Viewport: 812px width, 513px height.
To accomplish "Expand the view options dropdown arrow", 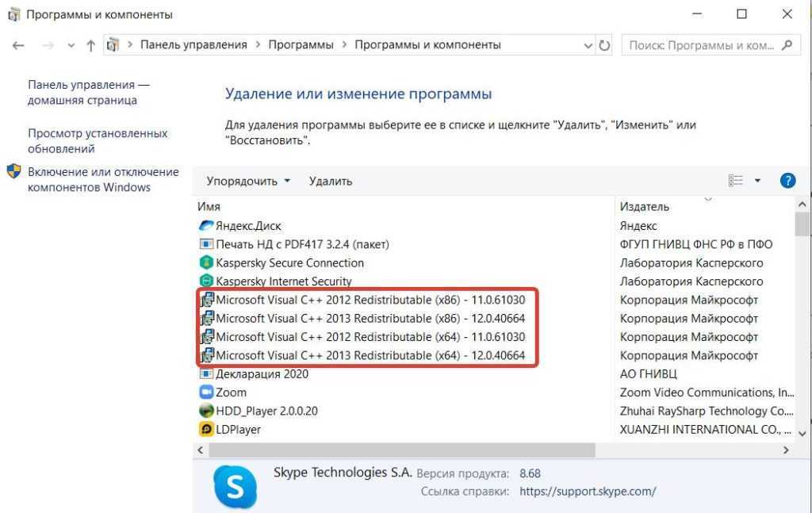I will [757, 181].
